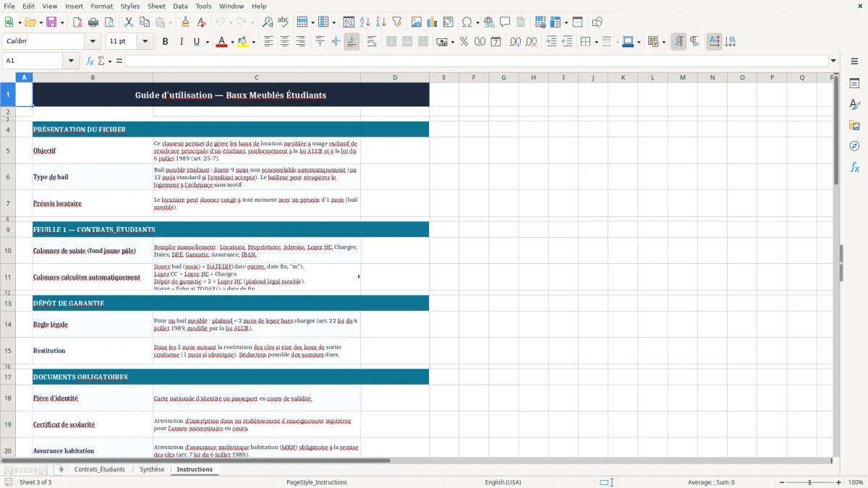Click the zoom slider handle
868x488 pixels.
(809, 482)
